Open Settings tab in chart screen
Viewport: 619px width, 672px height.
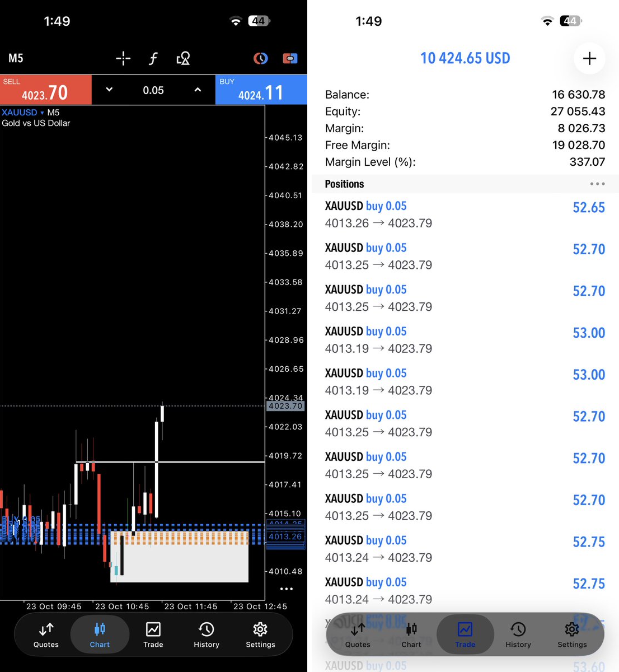[x=260, y=635]
